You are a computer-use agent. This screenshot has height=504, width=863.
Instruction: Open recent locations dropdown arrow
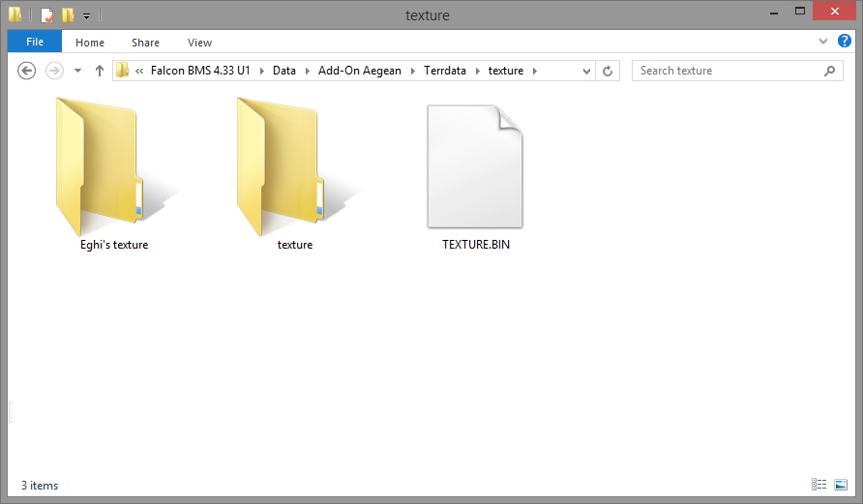coord(77,71)
